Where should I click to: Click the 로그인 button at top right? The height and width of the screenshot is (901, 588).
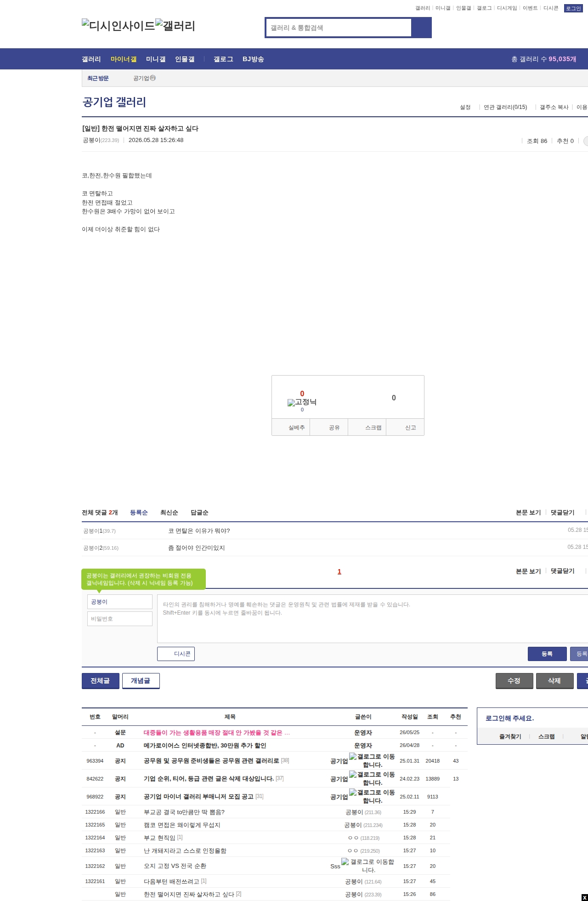point(573,8)
